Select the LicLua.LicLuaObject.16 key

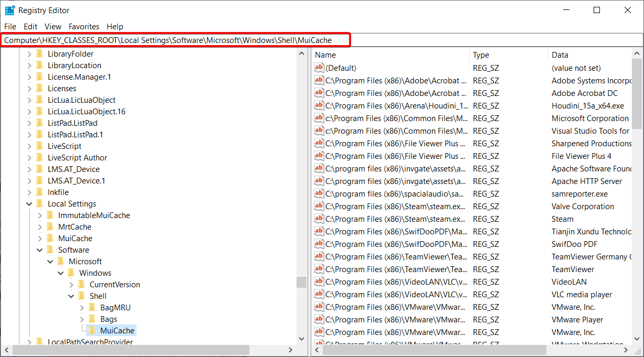pyautogui.click(x=87, y=112)
